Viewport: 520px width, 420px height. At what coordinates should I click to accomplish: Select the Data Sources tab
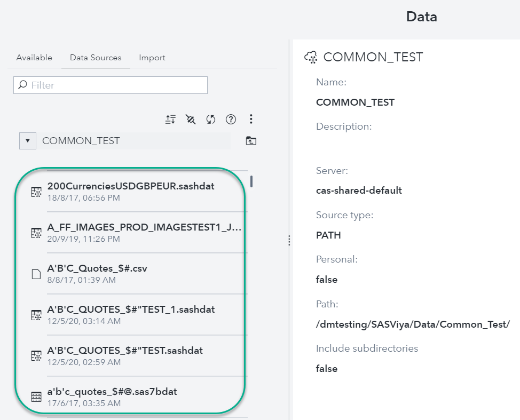(96, 58)
